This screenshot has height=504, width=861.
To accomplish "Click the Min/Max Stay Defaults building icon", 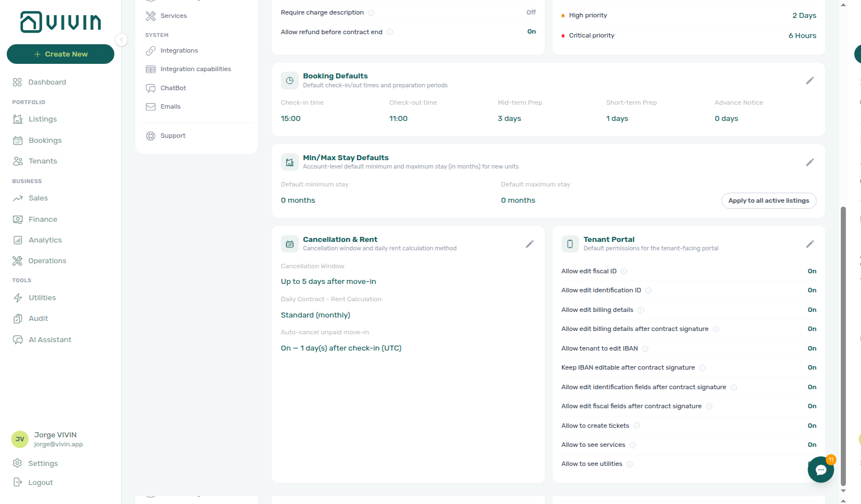I will click(290, 162).
